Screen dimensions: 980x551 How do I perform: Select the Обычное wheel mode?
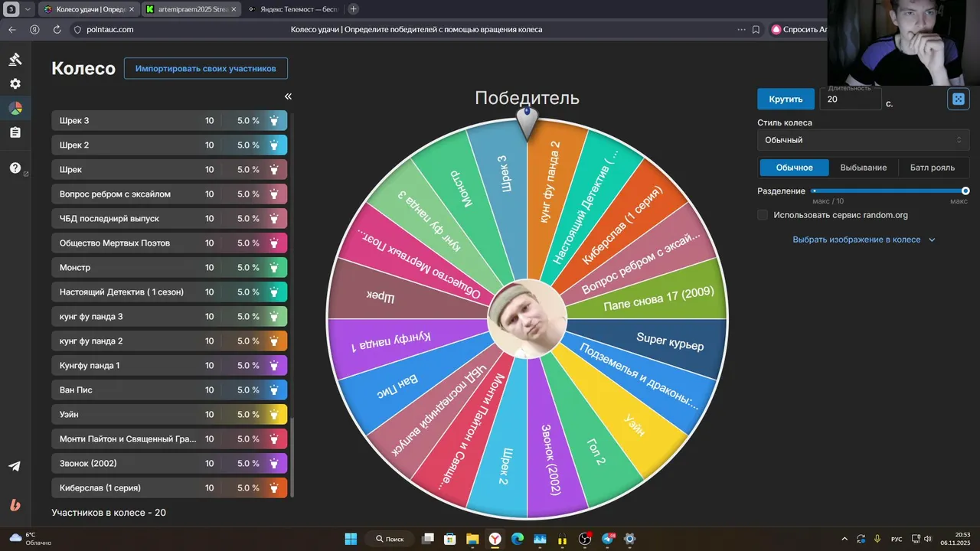point(794,168)
